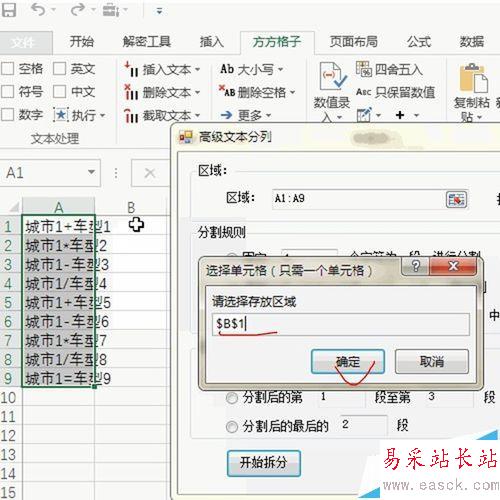Click the 插入文本 icon
The image size is (500, 500).
(132, 69)
